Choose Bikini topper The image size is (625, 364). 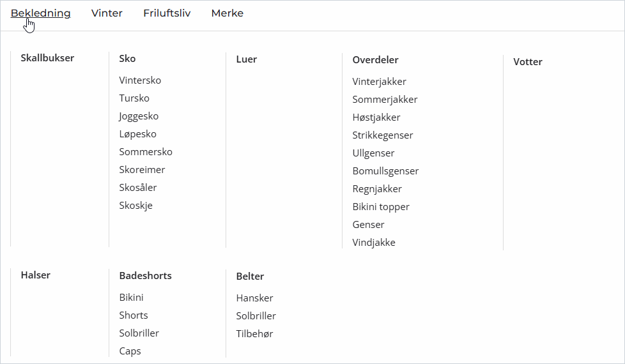(x=381, y=207)
